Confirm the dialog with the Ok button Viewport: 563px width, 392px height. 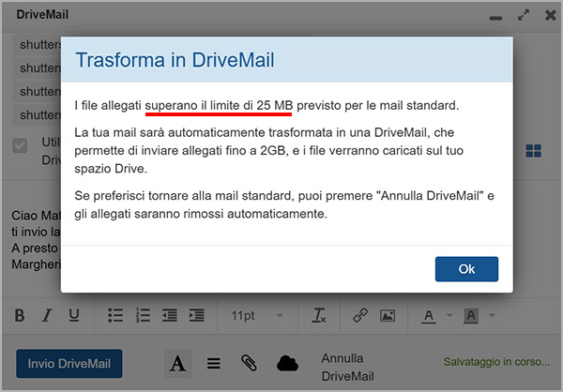(466, 269)
